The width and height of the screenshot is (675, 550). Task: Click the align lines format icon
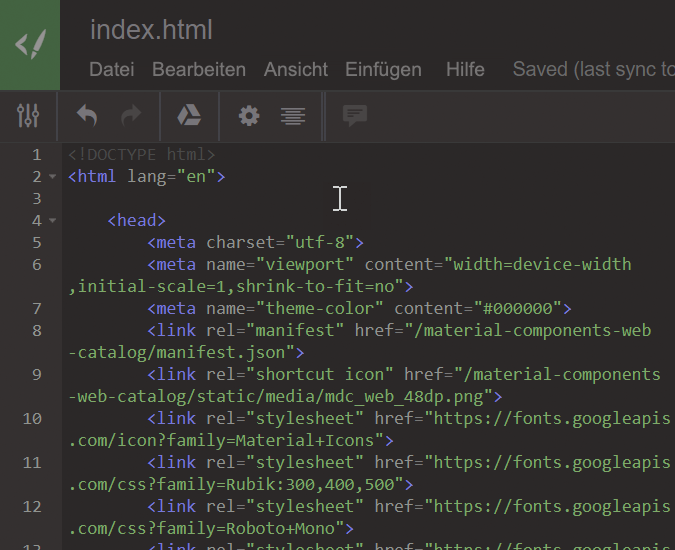[293, 116]
